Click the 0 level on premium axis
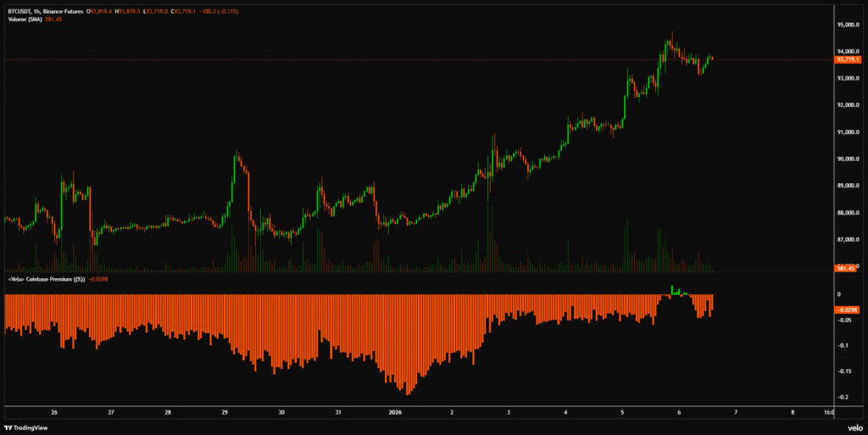The image size is (868, 435). pyautogui.click(x=838, y=294)
